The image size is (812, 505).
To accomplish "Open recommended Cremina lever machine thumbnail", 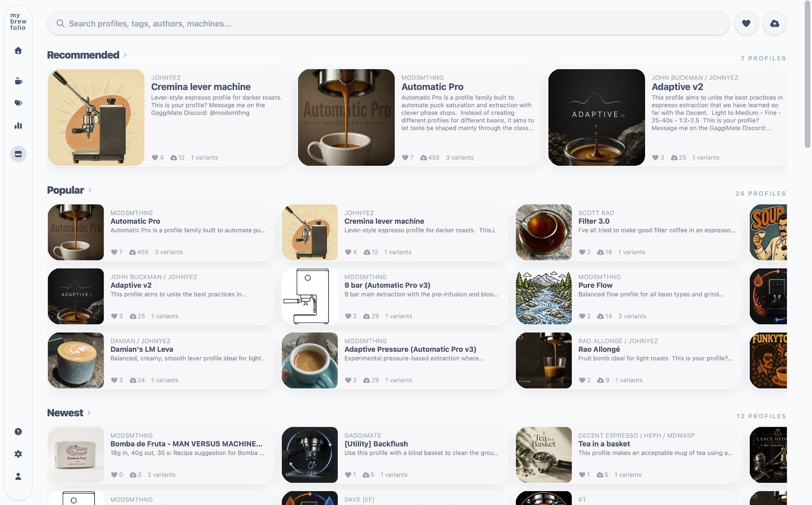I will [x=96, y=117].
